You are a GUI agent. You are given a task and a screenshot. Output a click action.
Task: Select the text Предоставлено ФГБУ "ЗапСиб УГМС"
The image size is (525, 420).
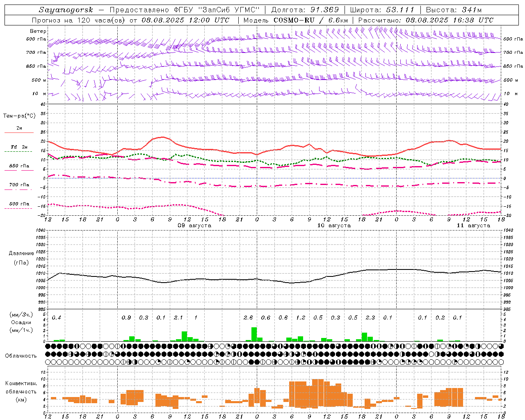click(185, 10)
